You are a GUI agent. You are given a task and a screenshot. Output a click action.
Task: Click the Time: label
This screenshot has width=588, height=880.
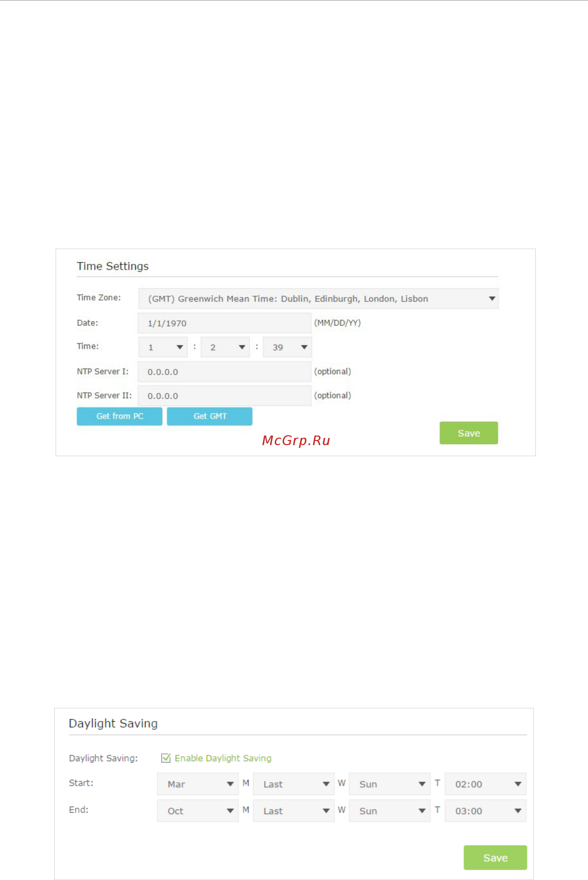pos(88,346)
